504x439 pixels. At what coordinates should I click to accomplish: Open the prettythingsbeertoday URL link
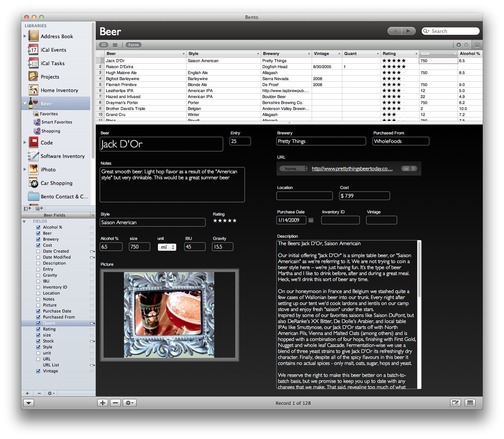352,169
